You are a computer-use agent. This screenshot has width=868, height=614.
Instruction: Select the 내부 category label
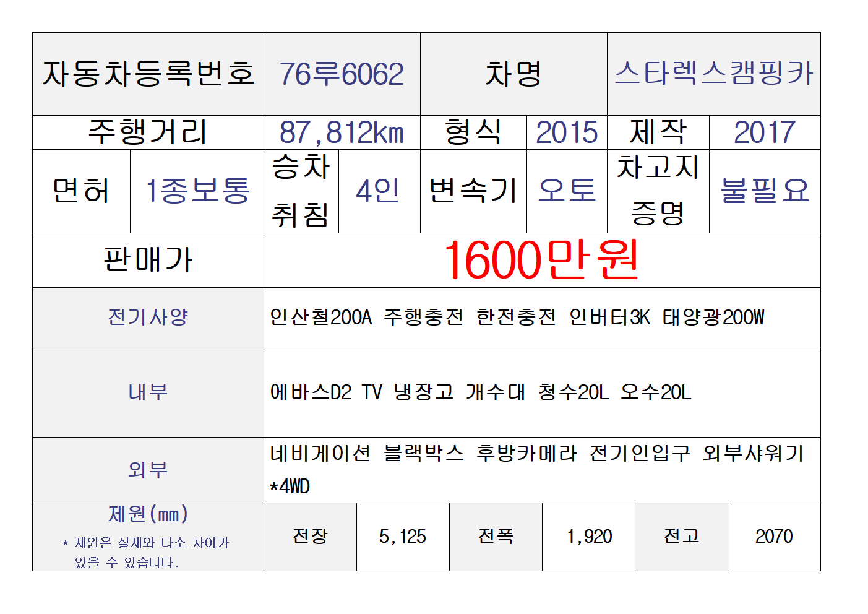pos(148,392)
